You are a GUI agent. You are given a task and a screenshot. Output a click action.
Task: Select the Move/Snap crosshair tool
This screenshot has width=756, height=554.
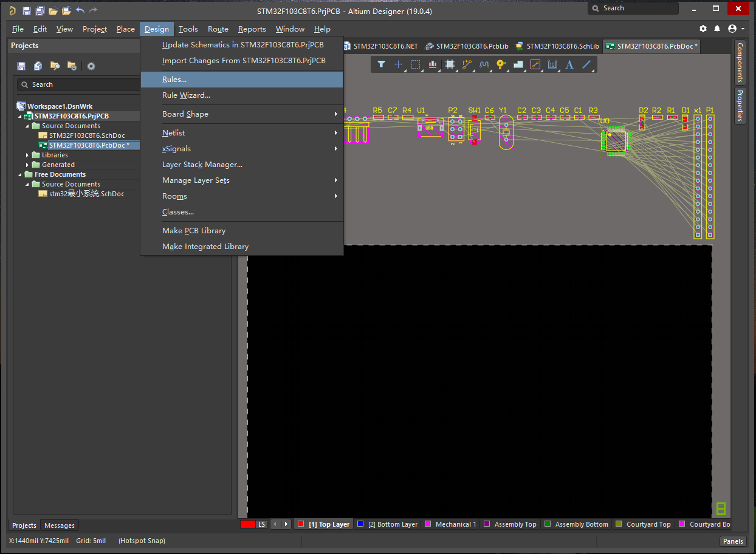(x=398, y=64)
